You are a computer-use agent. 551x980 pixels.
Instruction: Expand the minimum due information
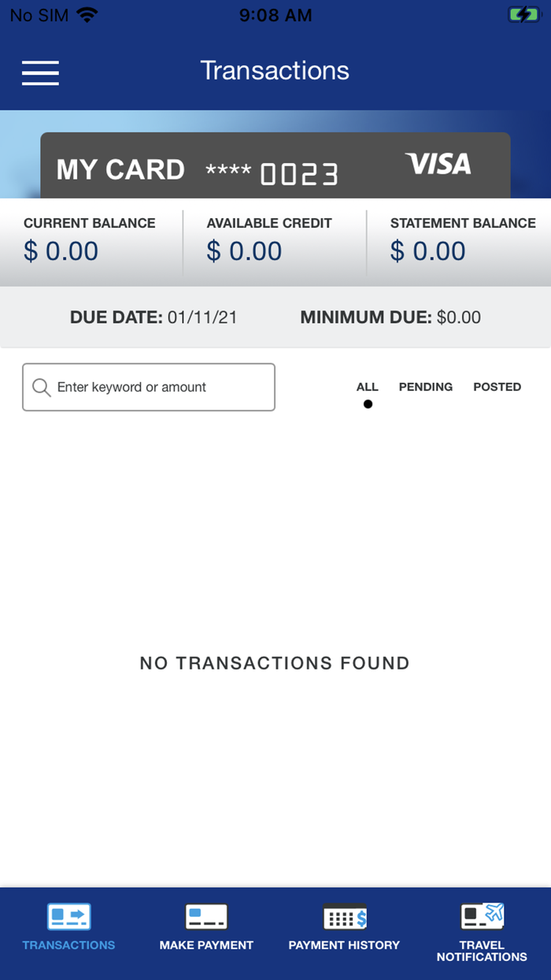click(x=390, y=317)
